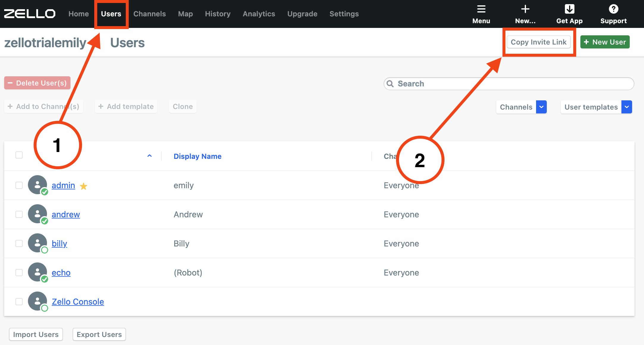Viewport: 644px width, 345px height.
Task: Click display name 'Andrew'
Action: [x=188, y=214]
